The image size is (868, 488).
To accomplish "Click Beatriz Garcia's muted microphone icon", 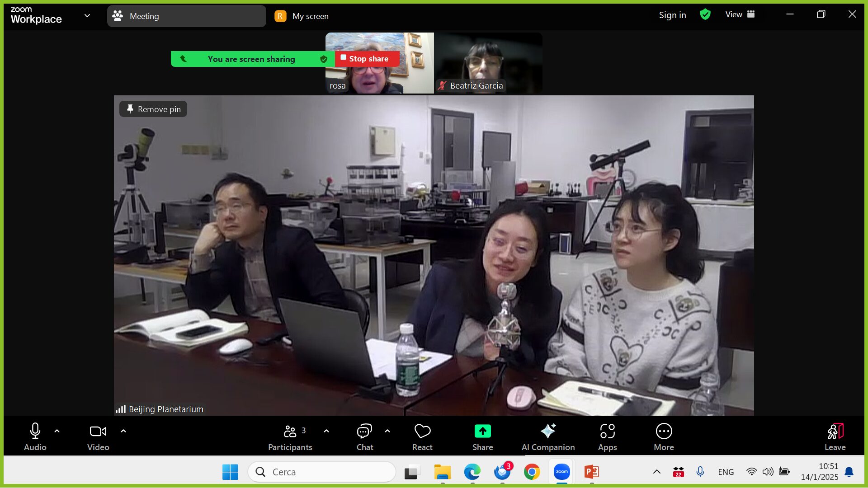I will [442, 85].
